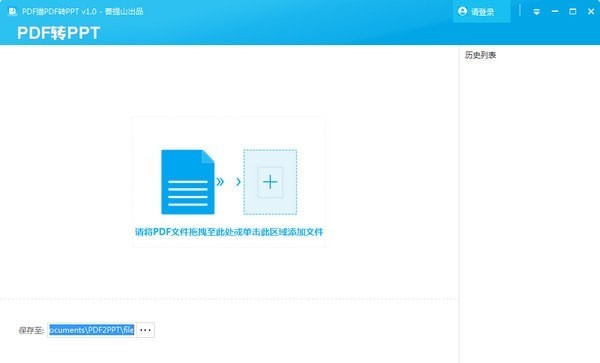Click the 请登录 login button
The width and height of the screenshot is (600, 363).
[481, 11]
